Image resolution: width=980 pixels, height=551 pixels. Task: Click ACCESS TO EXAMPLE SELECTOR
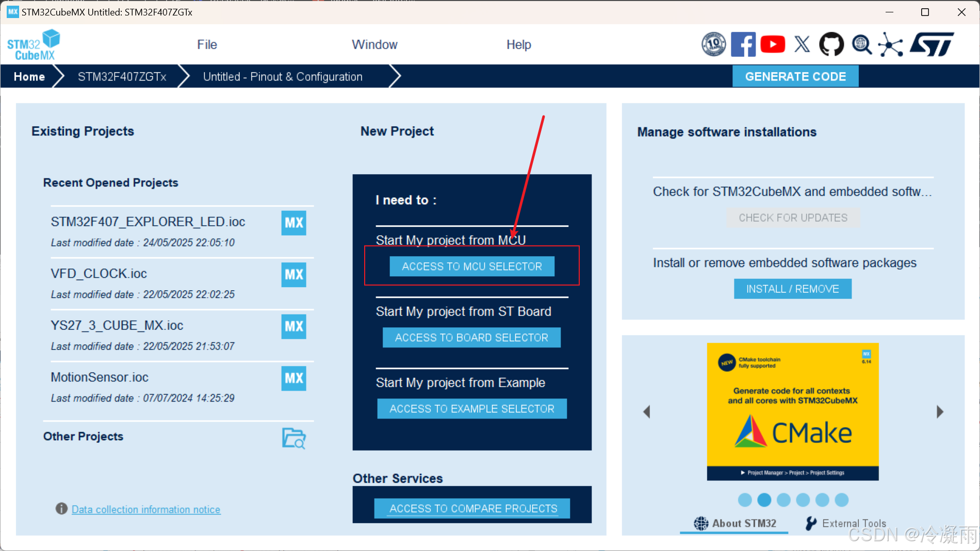(472, 409)
